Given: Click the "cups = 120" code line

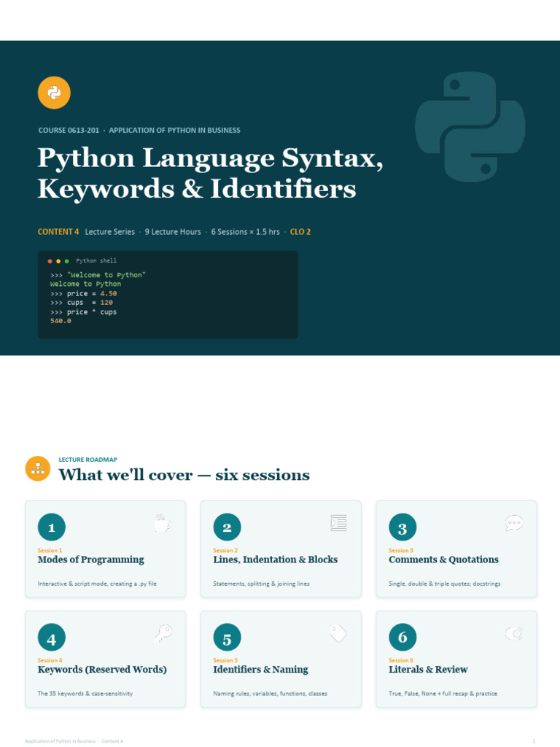Looking at the screenshot, I should pyautogui.click(x=82, y=303).
